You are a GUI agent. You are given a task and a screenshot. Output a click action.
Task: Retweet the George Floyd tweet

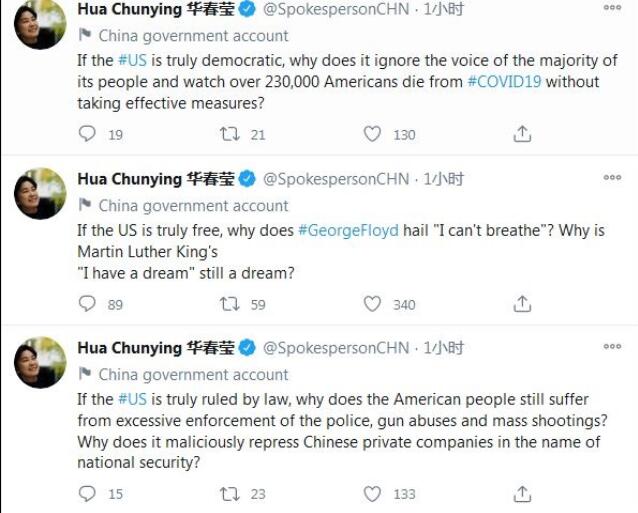click(229, 304)
